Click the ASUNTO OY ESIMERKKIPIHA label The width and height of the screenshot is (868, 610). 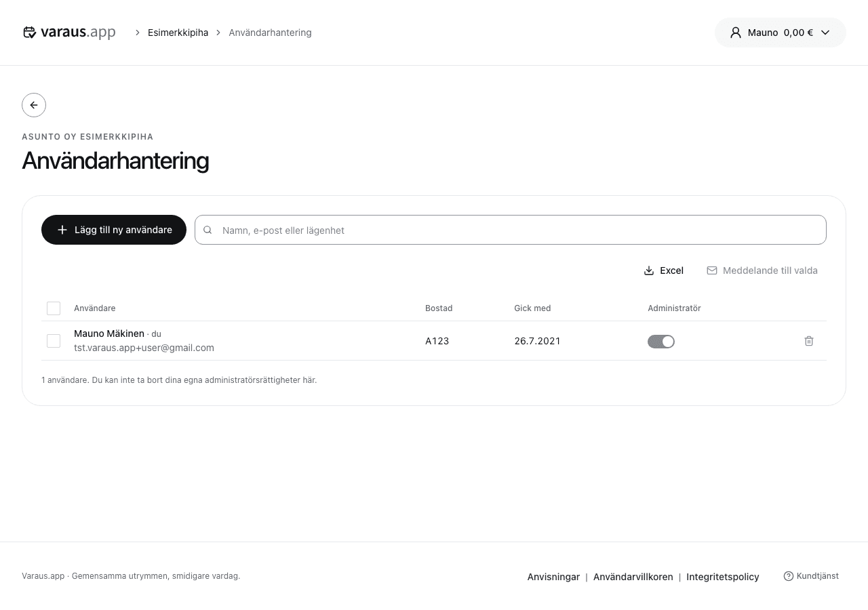click(87, 137)
